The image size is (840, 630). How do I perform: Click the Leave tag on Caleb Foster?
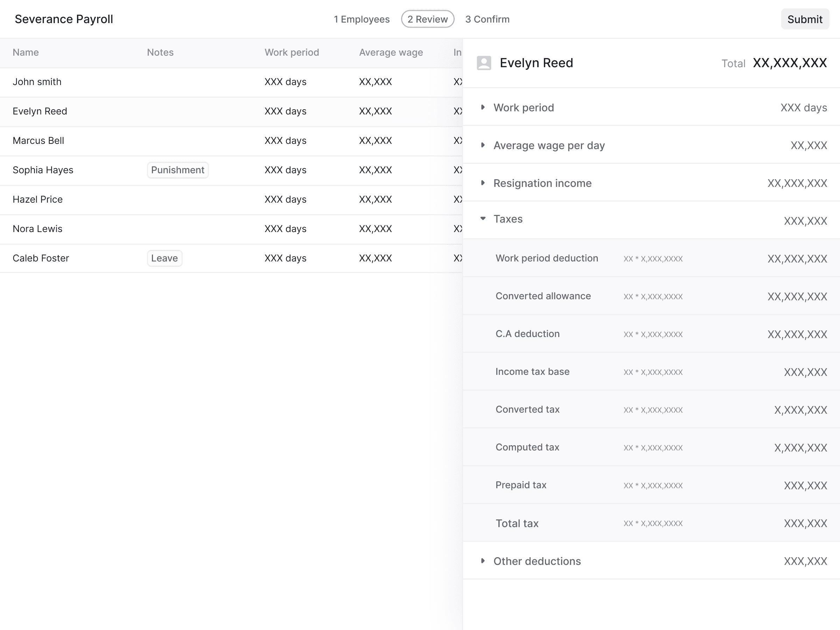point(164,258)
